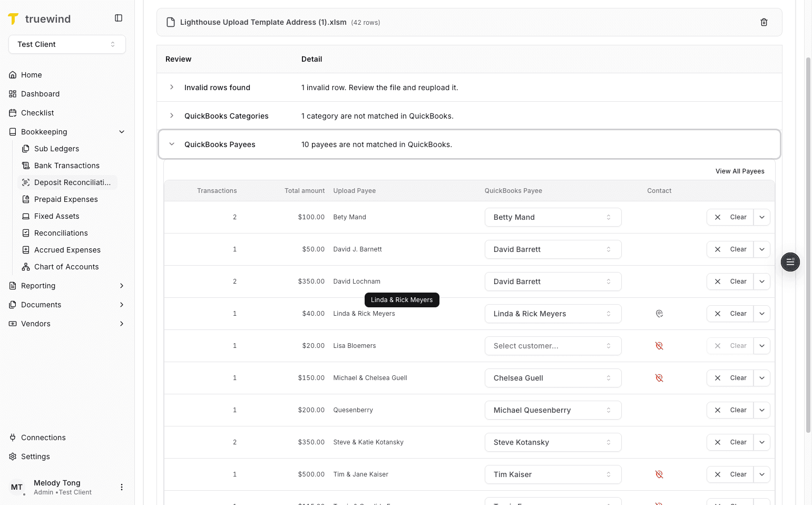Open the Betty Mand payee dropdown
Viewport: 812px width, 505px height.
pyautogui.click(x=552, y=217)
